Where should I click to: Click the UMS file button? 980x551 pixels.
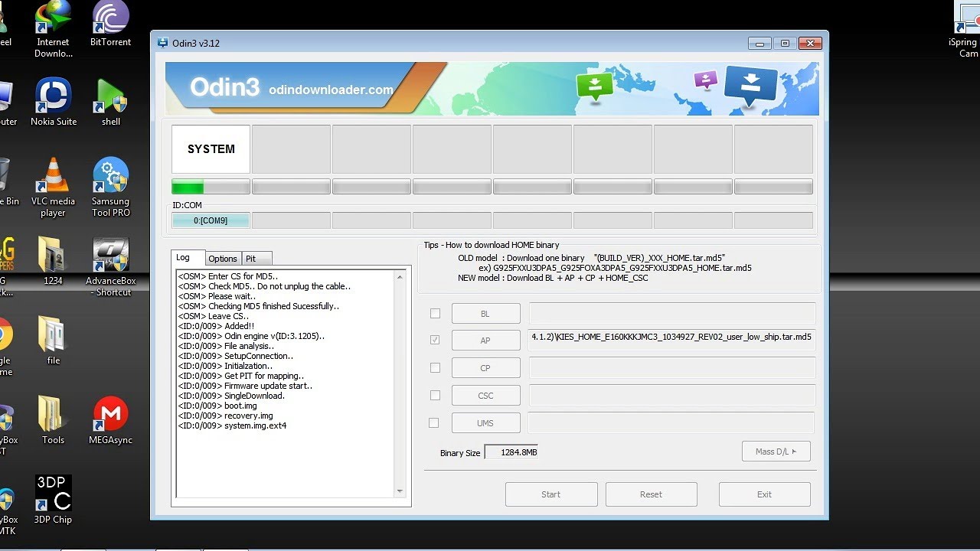[485, 422]
